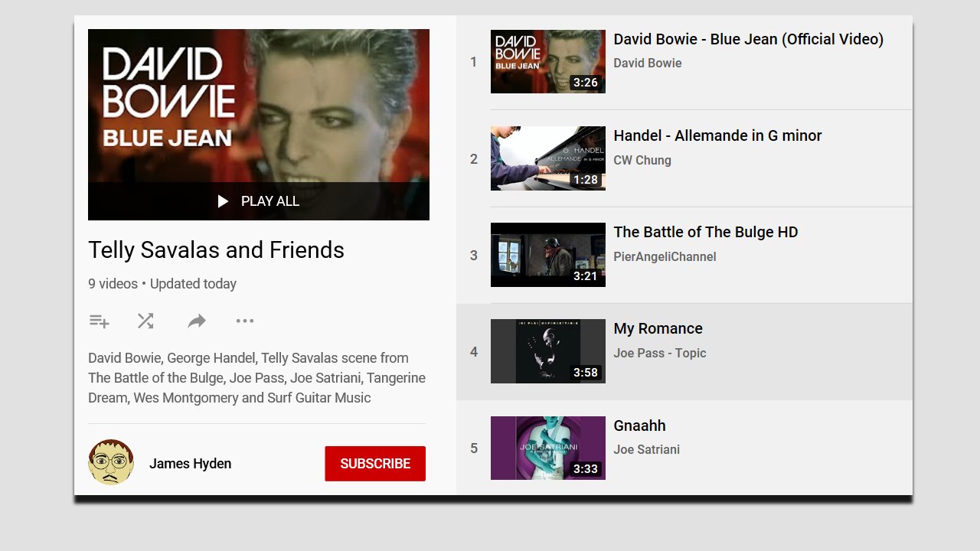This screenshot has width=980, height=551.
Task: Visit the 'Joe Pass - Topic' channel link
Action: (660, 353)
